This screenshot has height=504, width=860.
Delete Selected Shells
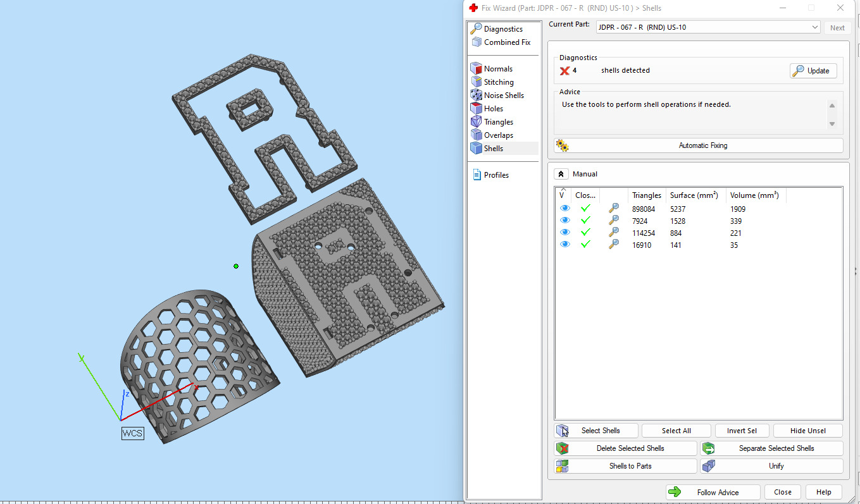click(x=625, y=448)
